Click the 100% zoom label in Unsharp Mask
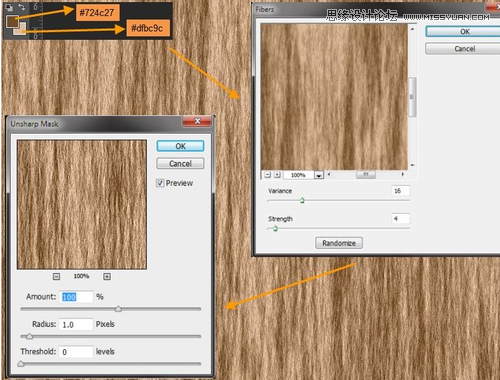 (x=81, y=276)
